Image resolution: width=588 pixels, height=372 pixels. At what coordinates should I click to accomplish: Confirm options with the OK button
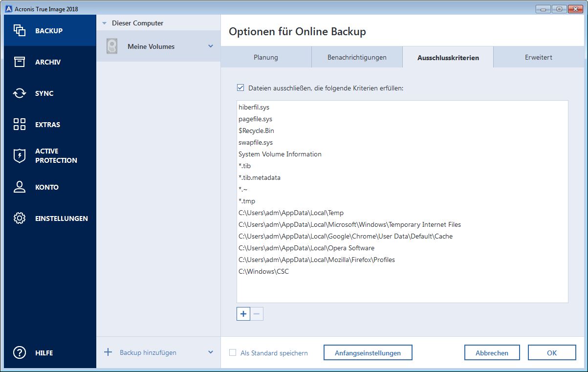pos(552,352)
